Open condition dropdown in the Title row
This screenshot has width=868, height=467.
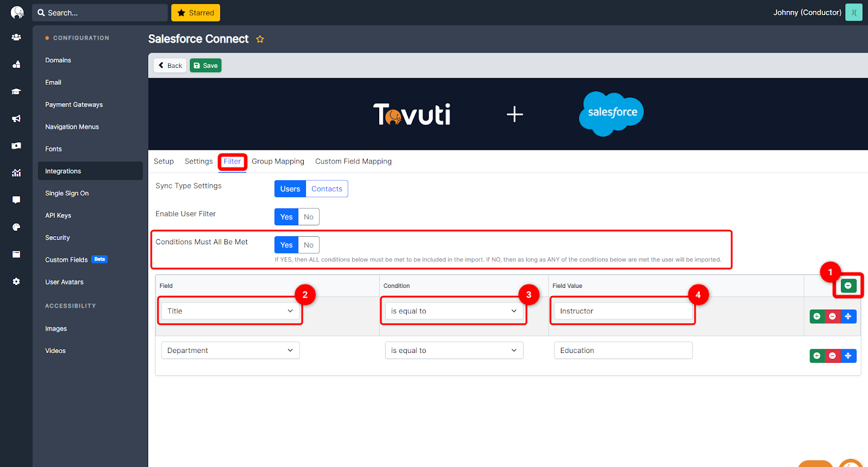coord(454,311)
